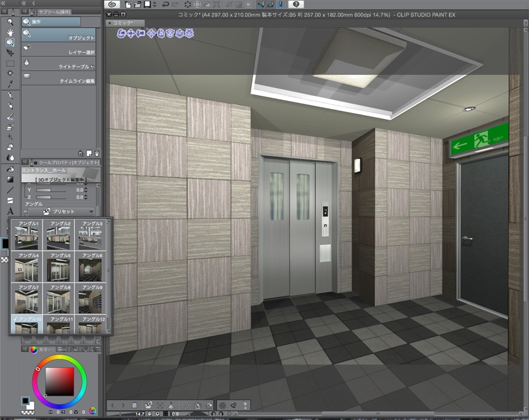The height and width of the screenshot is (420, 529).
Task: Click the 3D launcher camera preset icon
Action: click(x=149, y=405)
